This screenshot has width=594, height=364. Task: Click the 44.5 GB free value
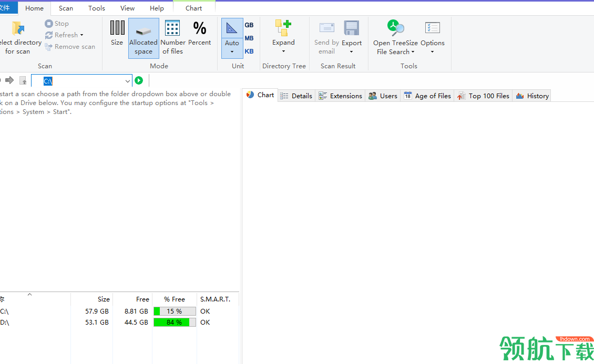pyautogui.click(x=136, y=322)
